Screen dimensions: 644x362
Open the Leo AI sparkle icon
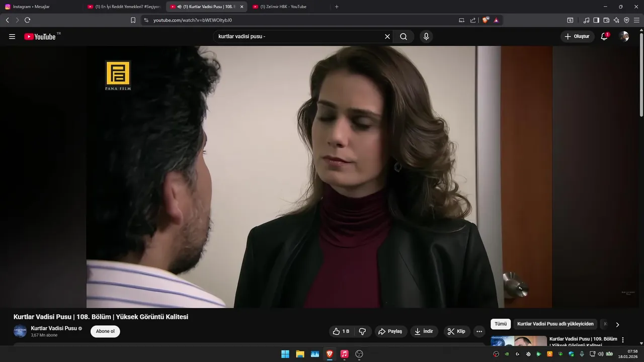point(616,20)
